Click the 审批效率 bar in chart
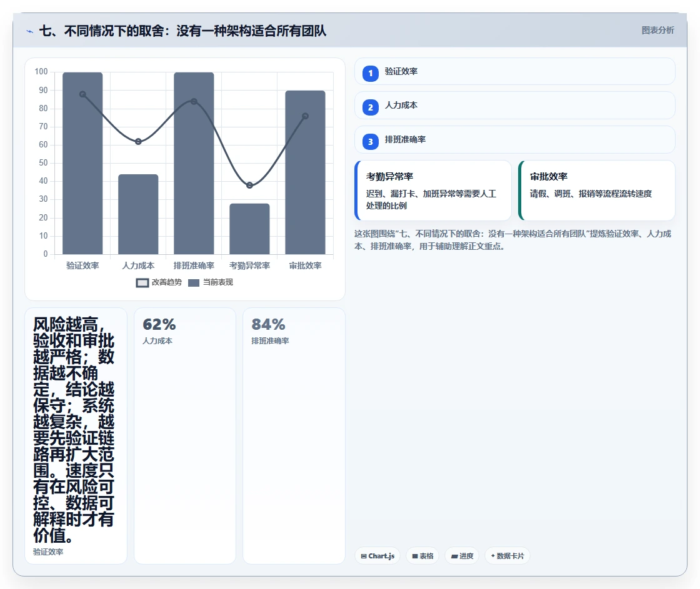 (x=306, y=172)
